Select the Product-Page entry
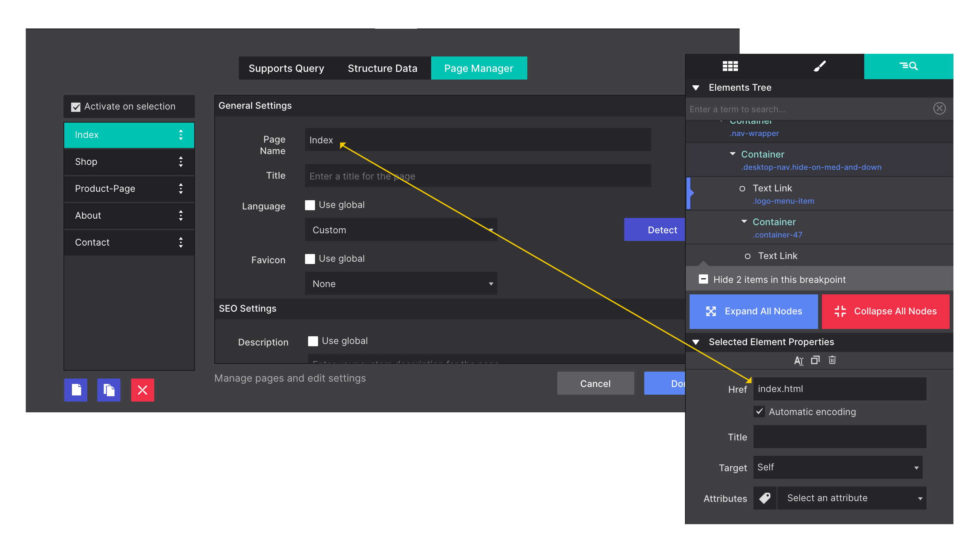This screenshot has height=553, width=980. tap(129, 189)
